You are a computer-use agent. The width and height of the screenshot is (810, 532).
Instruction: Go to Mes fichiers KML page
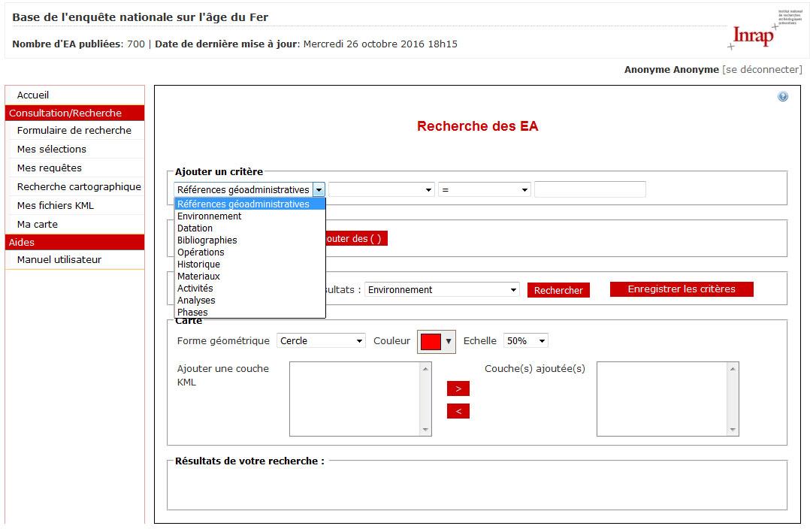(56, 206)
